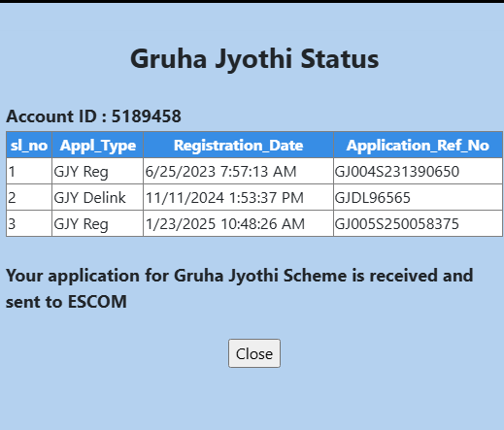Select reference number GJDL96565

tap(373, 198)
